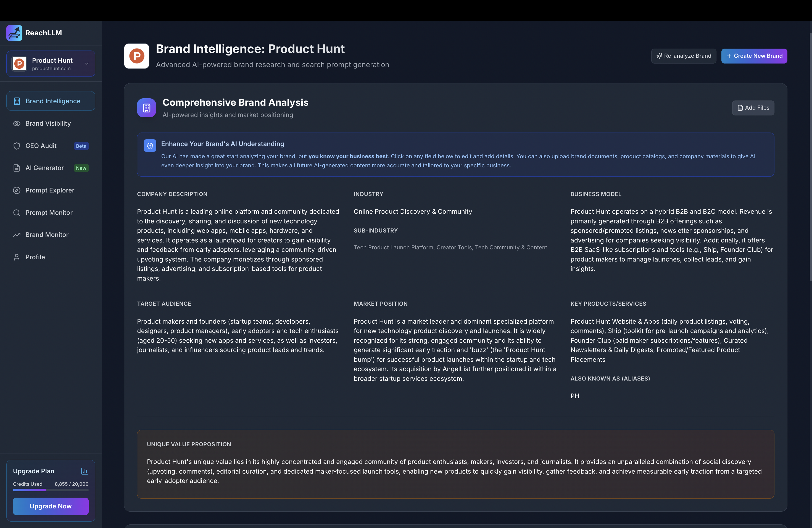Open Prompt Monitor
Viewport: 812px width, 528px height.
click(x=51, y=212)
